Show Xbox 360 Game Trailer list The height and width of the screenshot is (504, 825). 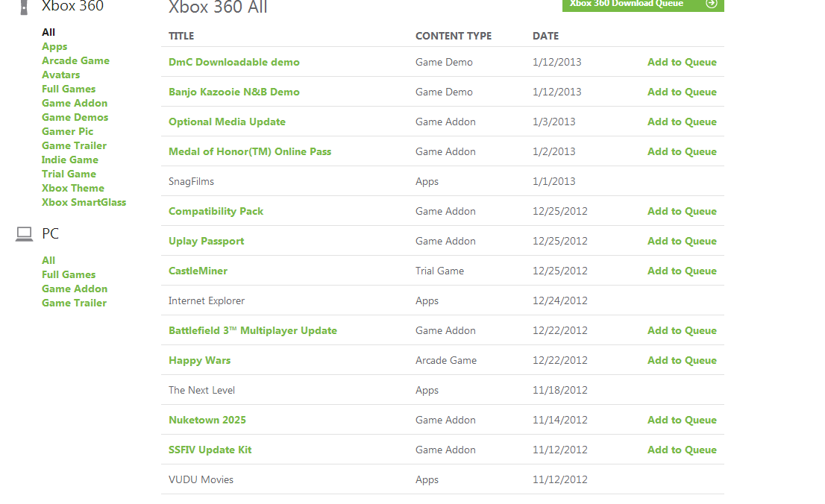[x=74, y=145]
